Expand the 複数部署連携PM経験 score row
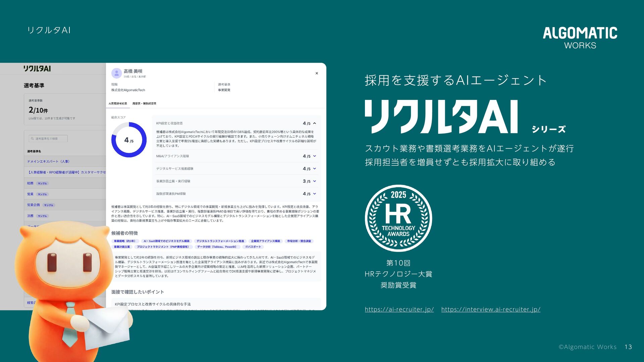The height and width of the screenshot is (362, 644). 315,194
